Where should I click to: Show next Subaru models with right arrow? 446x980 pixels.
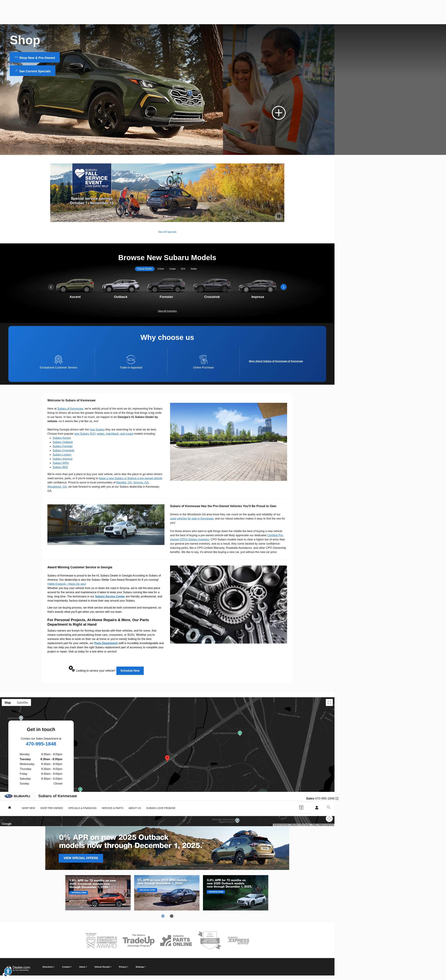pos(283,287)
